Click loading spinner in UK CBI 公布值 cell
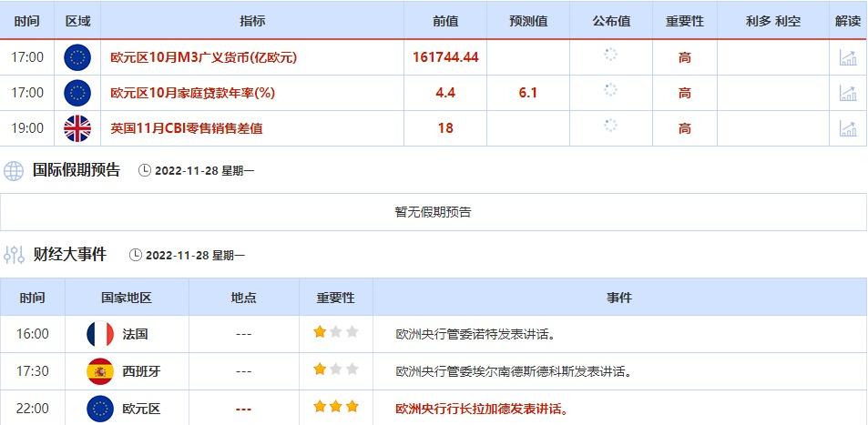Screen dimensions: 868x425 pyautogui.click(x=610, y=127)
